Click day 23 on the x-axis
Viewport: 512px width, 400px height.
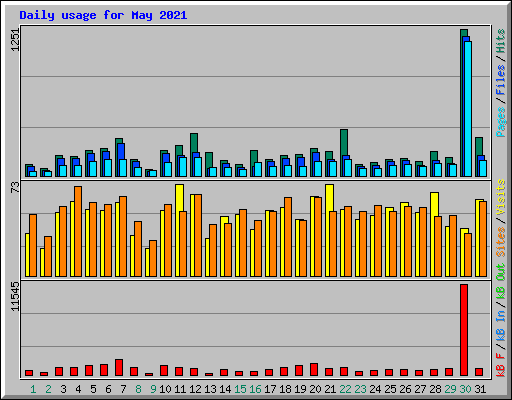coord(360,389)
